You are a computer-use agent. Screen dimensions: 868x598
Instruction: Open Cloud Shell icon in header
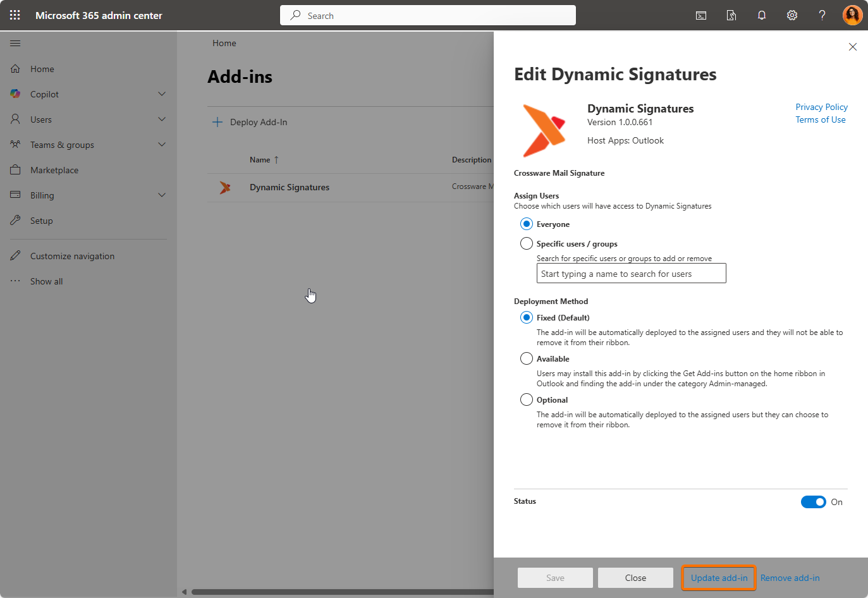[x=701, y=15]
